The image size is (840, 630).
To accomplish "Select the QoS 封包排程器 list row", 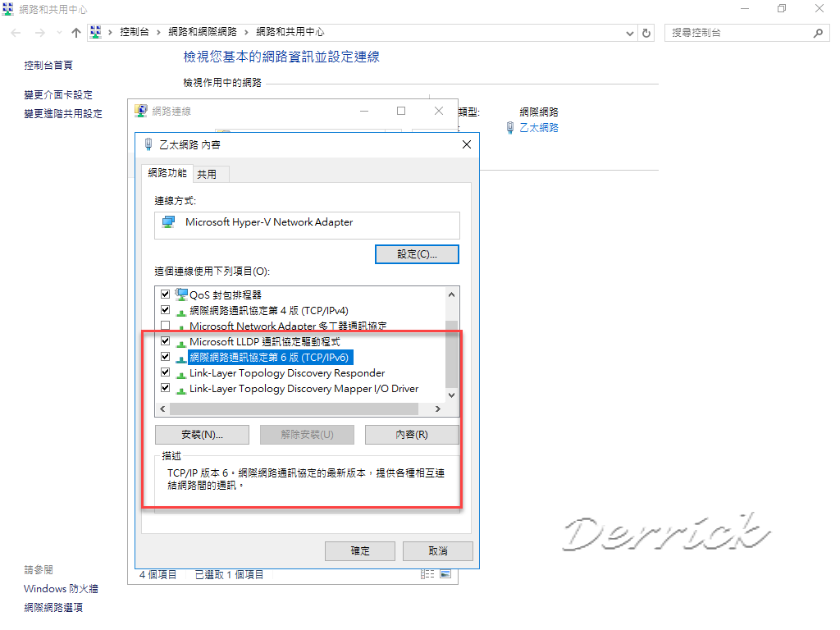I will pyautogui.click(x=225, y=294).
